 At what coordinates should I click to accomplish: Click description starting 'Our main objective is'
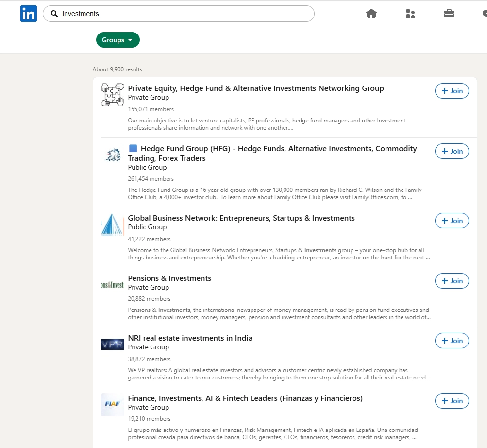click(267, 124)
